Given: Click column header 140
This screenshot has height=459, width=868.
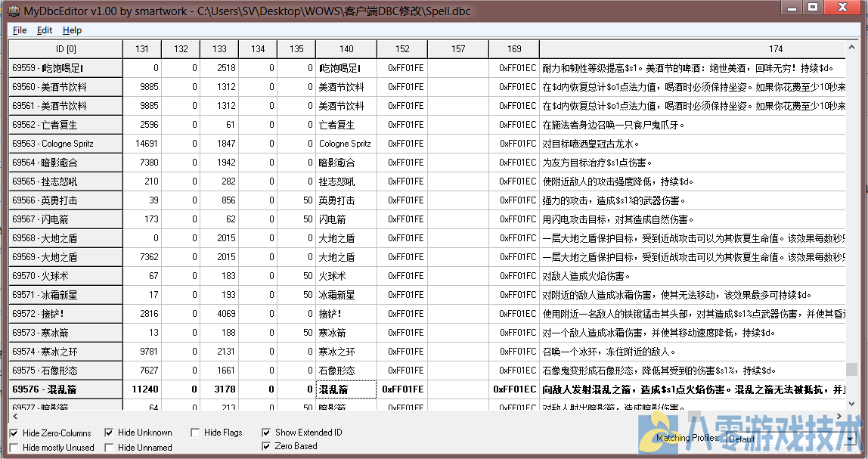Looking at the screenshot, I should (x=346, y=48).
